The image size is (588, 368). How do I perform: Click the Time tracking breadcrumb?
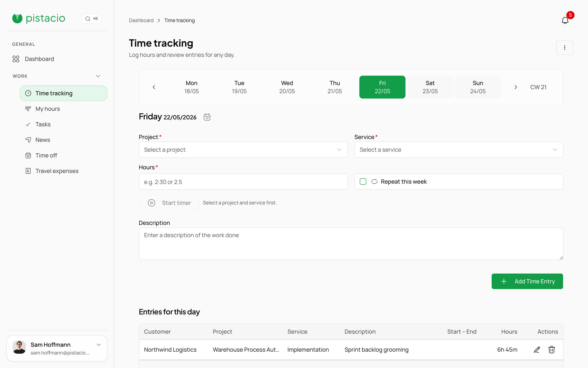click(179, 20)
